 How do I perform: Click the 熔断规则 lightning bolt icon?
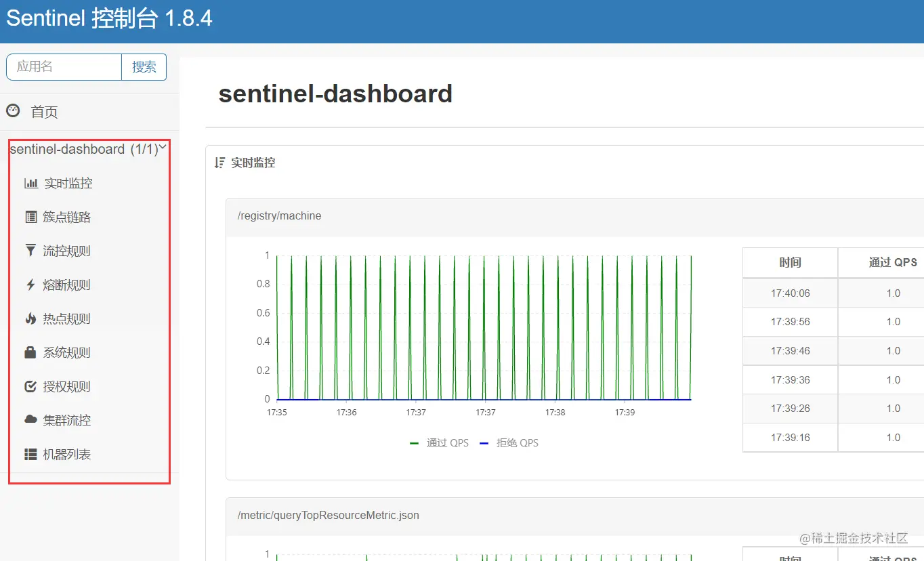pos(30,285)
